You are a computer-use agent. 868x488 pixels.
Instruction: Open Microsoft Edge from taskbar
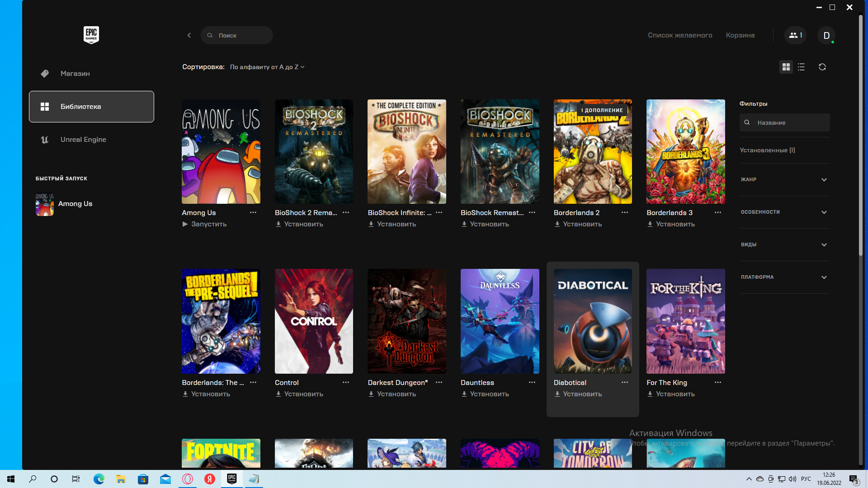pyautogui.click(x=99, y=479)
